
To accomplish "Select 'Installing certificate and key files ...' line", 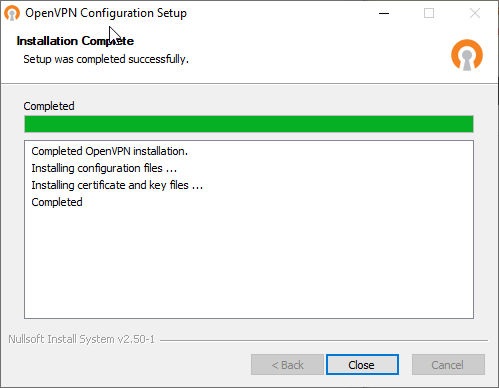I will coord(117,185).
